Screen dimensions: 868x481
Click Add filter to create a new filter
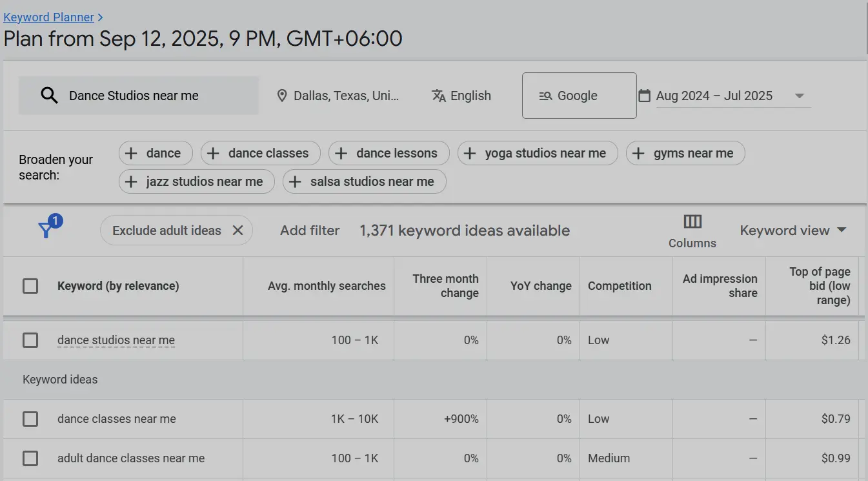[x=310, y=230]
